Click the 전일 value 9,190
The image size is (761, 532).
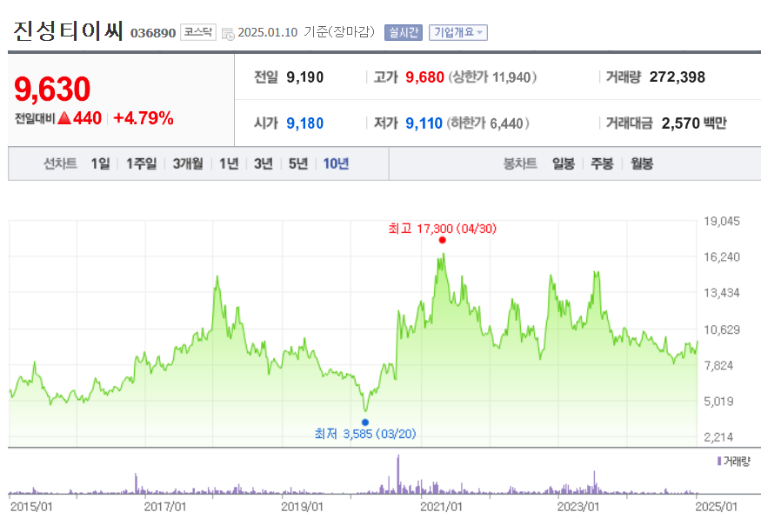click(304, 77)
